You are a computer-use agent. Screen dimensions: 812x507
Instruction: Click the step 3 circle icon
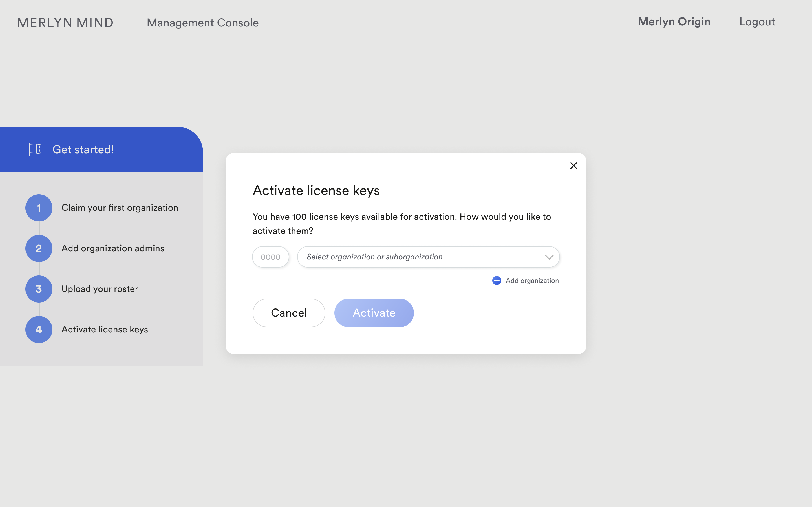(x=39, y=289)
